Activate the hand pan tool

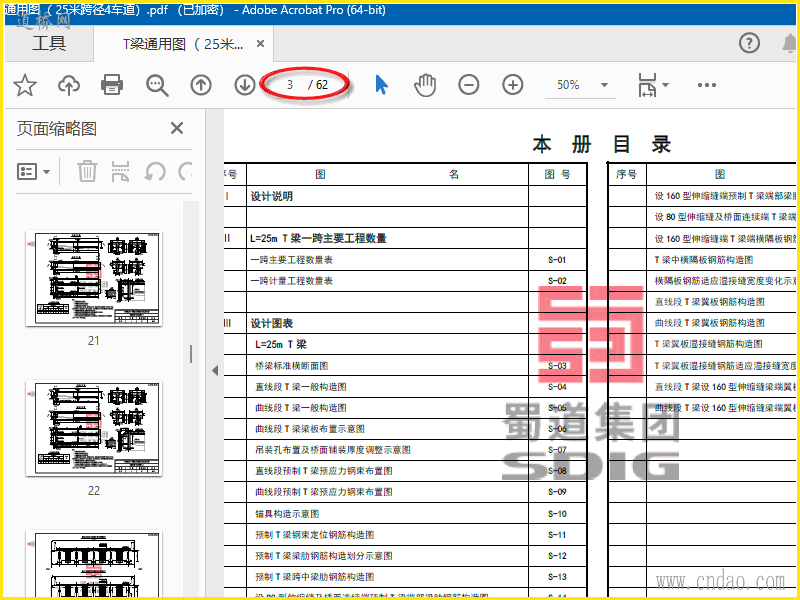424,85
